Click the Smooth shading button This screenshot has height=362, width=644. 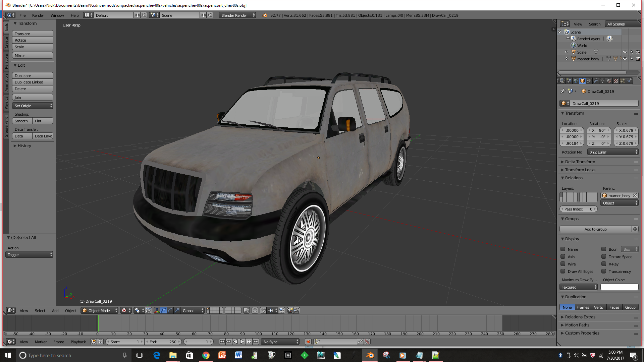(22, 121)
